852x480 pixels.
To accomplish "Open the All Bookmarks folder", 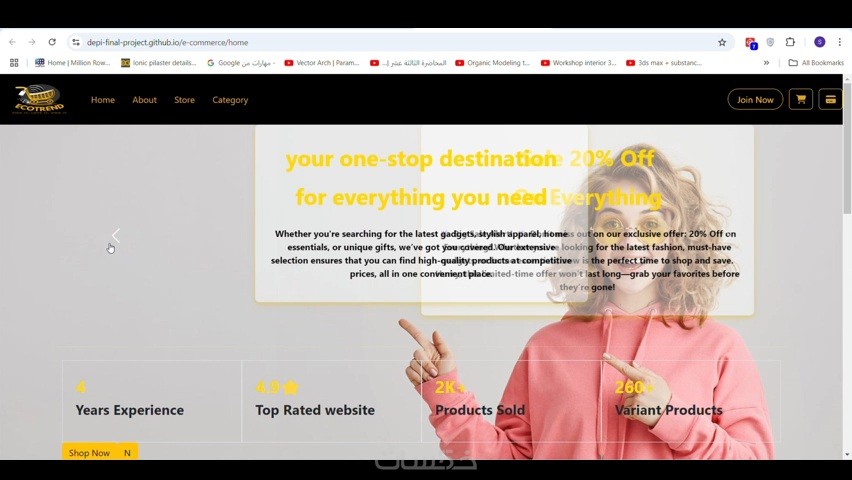I will [x=816, y=63].
